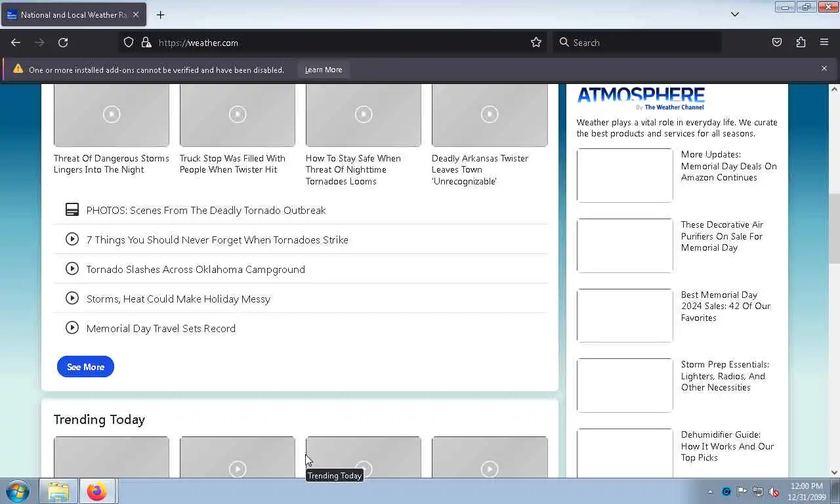
Task: Focus the Firefox Search box
Action: 637,43
